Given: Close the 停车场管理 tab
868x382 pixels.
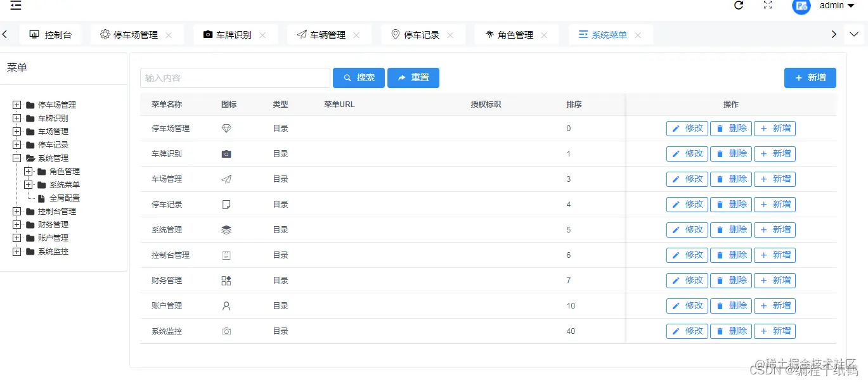Looking at the screenshot, I should [169, 35].
